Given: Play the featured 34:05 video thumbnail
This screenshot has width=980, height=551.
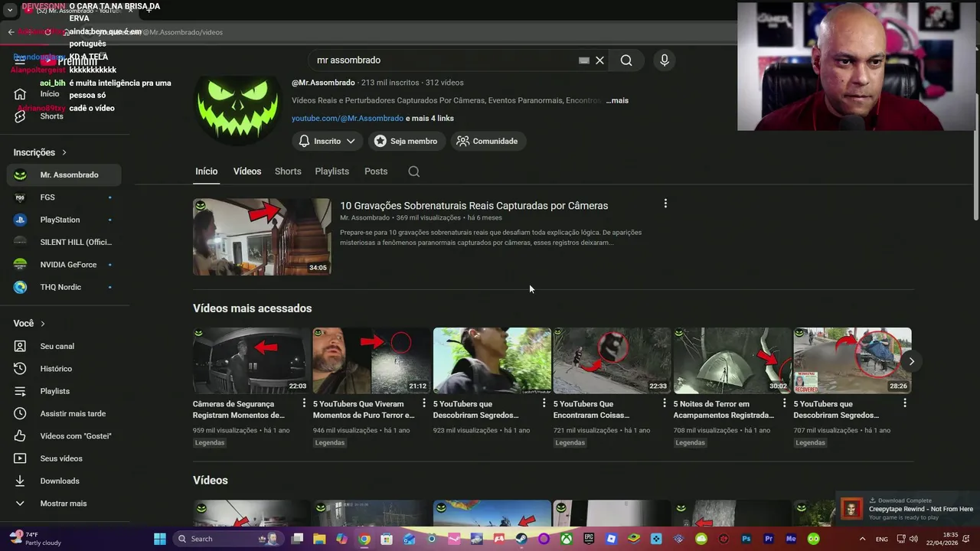Looking at the screenshot, I should point(262,236).
